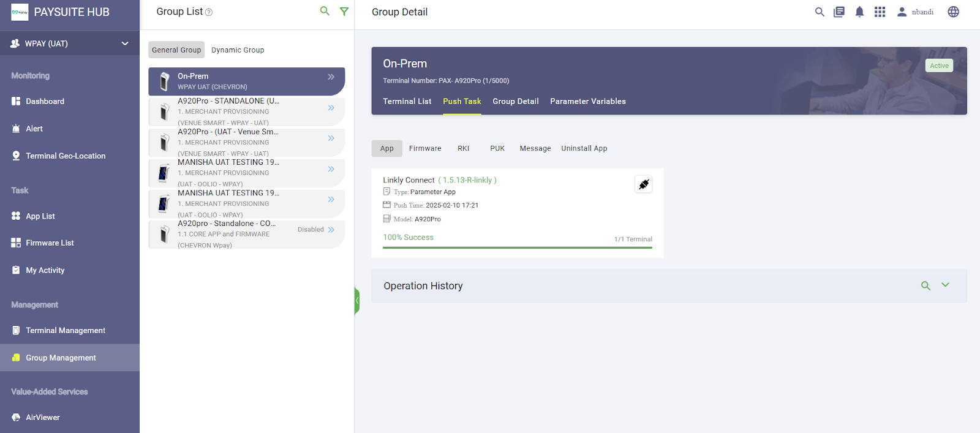Viewport: 980px width, 433px height.
Task: Select the On-Prem group row
Action: tap(246, 81)
